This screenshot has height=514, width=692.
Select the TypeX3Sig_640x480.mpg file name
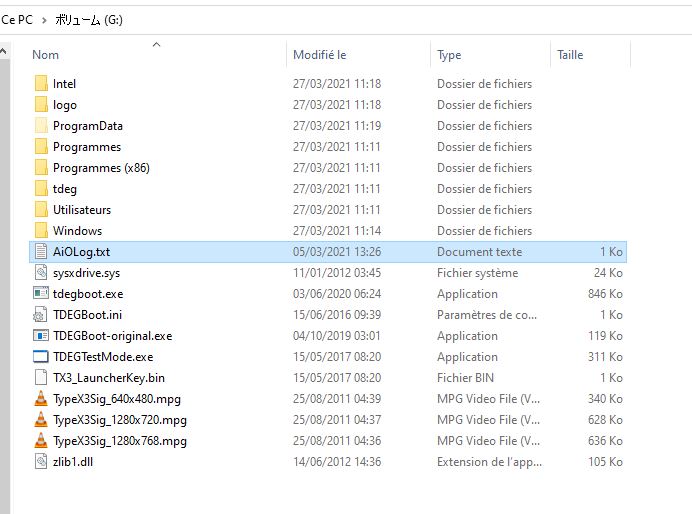point(117,399)
